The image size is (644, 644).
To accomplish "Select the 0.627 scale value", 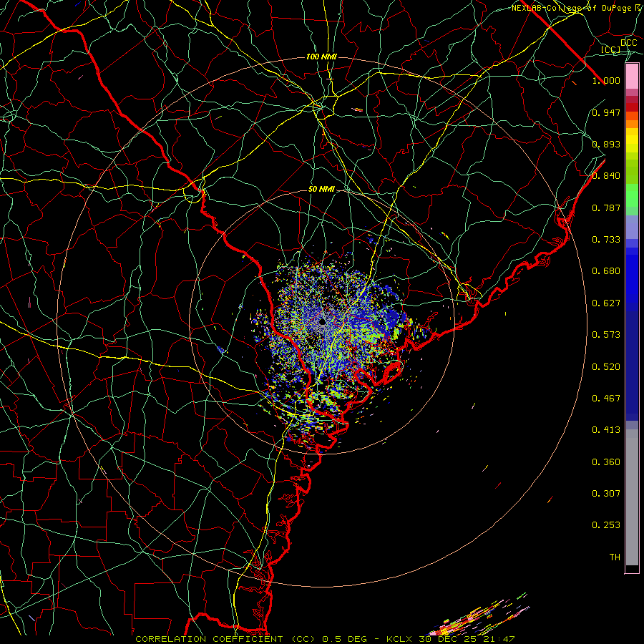I will [606, 303].
